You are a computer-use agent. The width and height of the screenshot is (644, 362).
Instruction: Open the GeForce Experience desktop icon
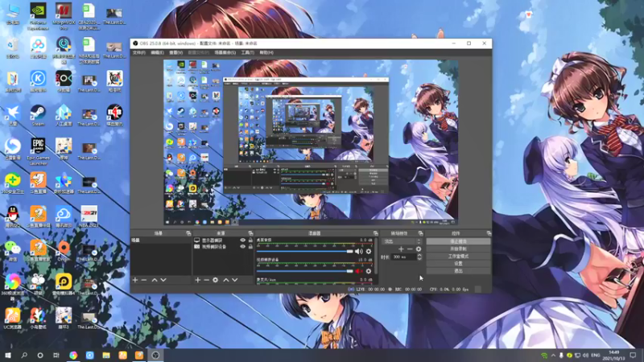click(x=38, y=16)
